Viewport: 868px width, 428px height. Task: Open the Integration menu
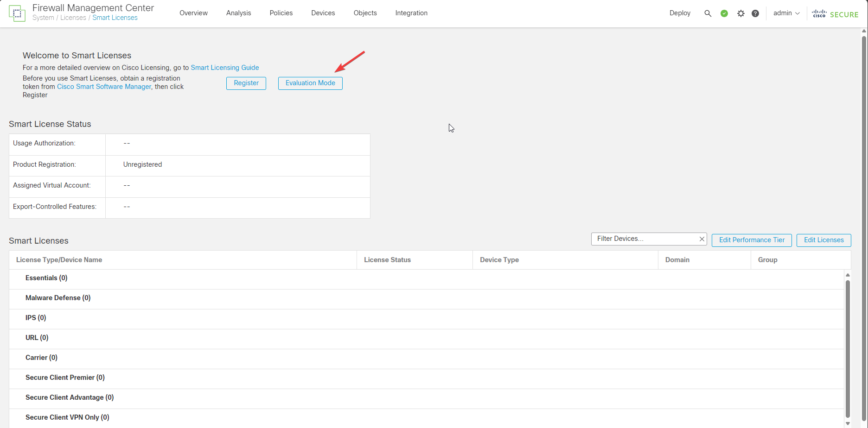point(411,13)
